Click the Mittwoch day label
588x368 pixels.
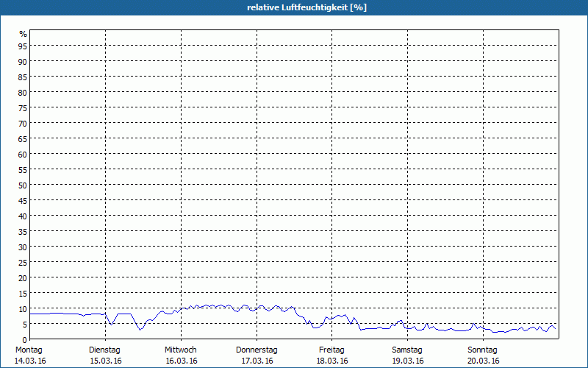[x=181, y=350]
